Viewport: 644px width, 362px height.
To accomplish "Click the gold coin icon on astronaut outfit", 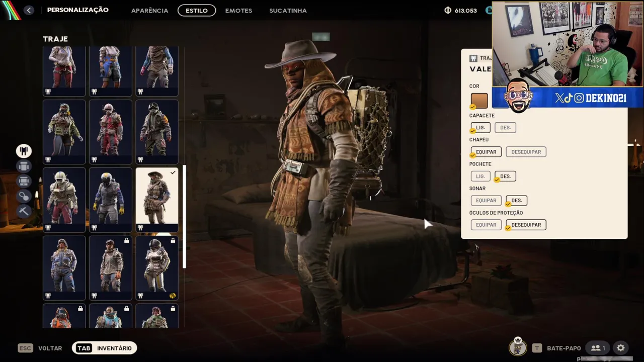I will (x=173, y=296).
